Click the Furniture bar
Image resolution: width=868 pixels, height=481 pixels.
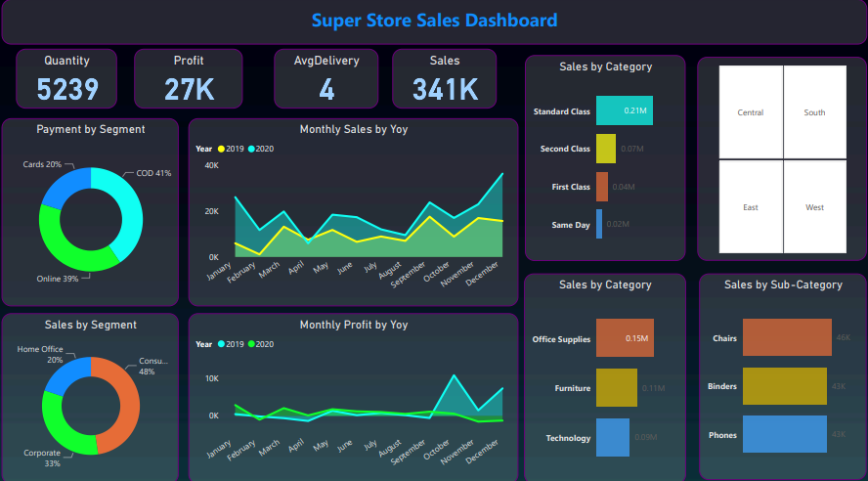[617, 387]
